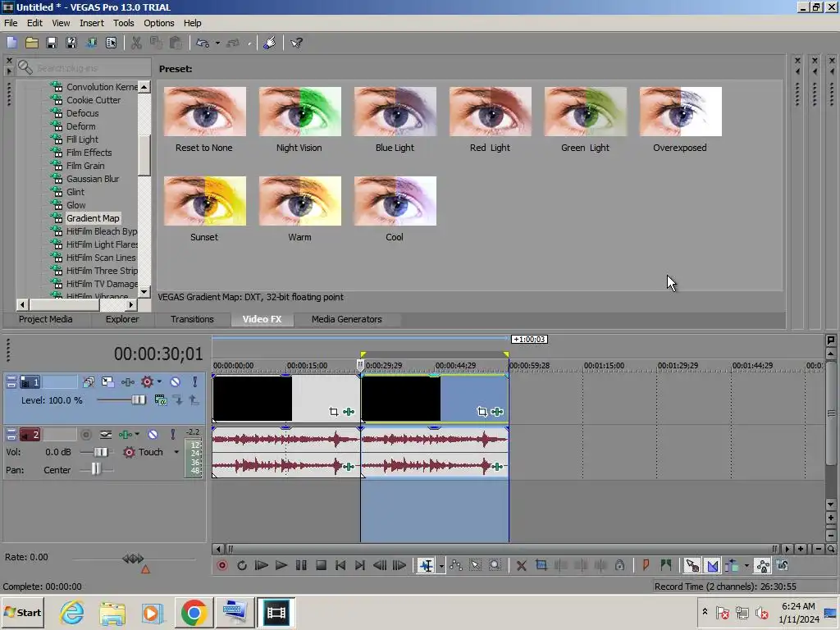840x630 pixels.
Task: Toggle Ignore Event Grouping button
Action: point(782,565)
